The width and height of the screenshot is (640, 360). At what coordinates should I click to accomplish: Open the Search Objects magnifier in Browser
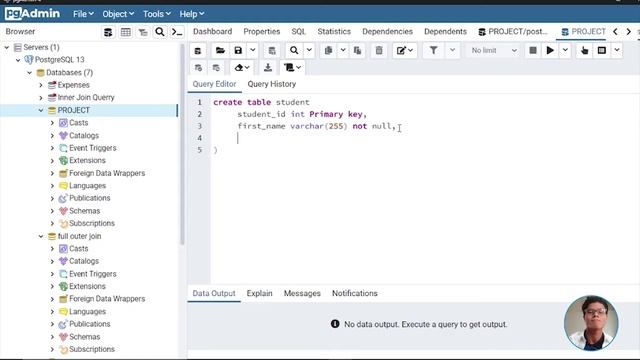coord(160,32)
